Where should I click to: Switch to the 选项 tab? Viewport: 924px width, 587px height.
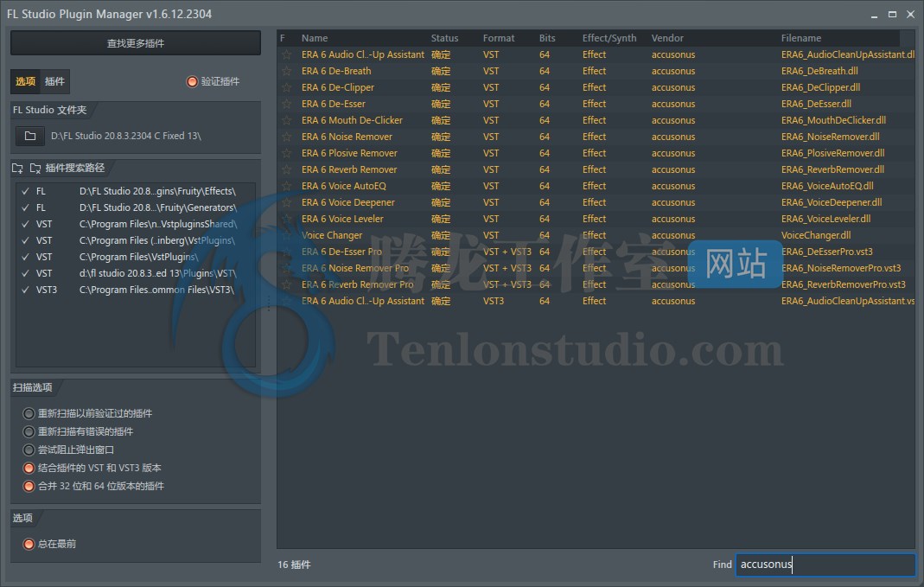25,81
